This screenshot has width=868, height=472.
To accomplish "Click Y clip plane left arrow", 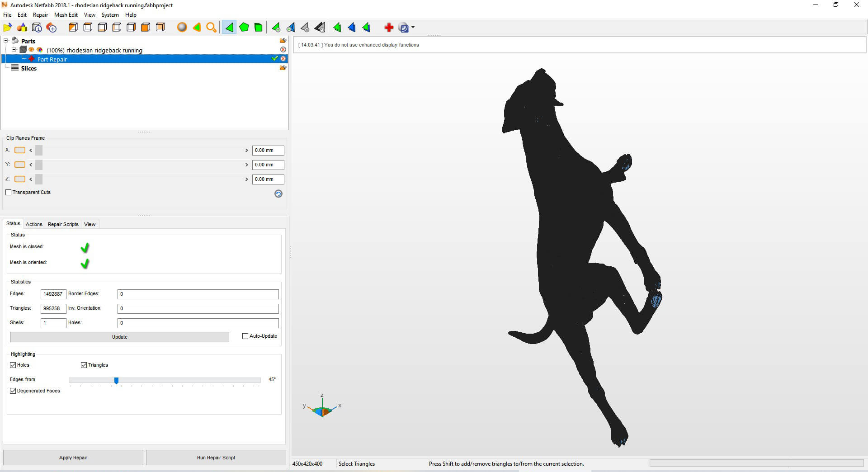I will click(x=31, y=165).
